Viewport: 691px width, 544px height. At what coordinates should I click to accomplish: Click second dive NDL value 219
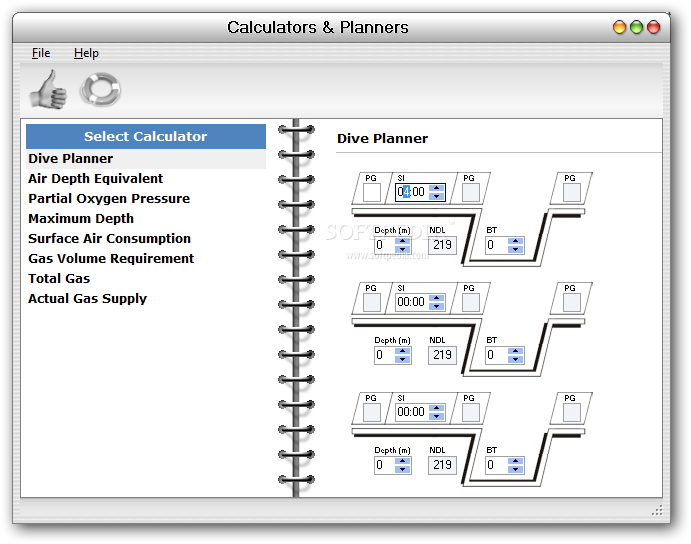(442, 355)
